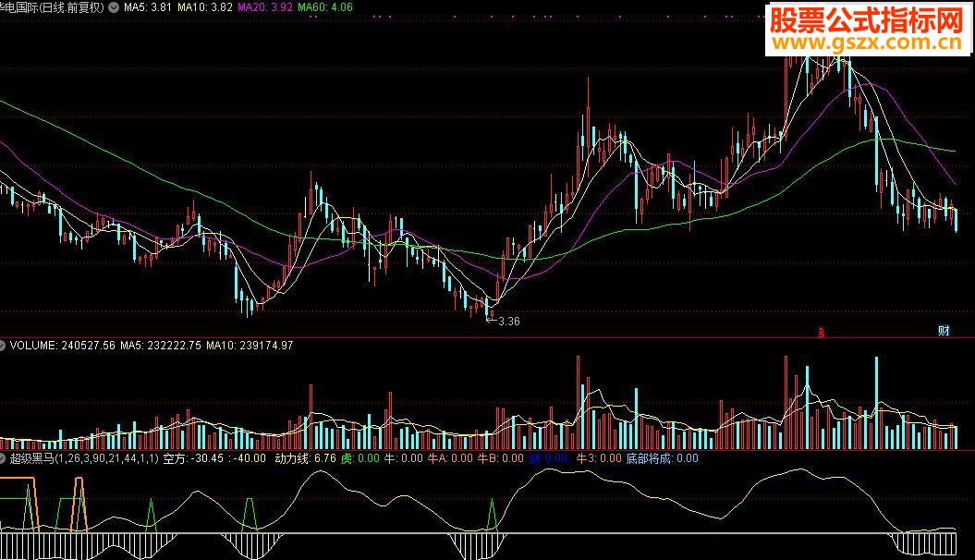Click the MA5: 3.81 label
The image size is (975, 560).
[147, 7]
